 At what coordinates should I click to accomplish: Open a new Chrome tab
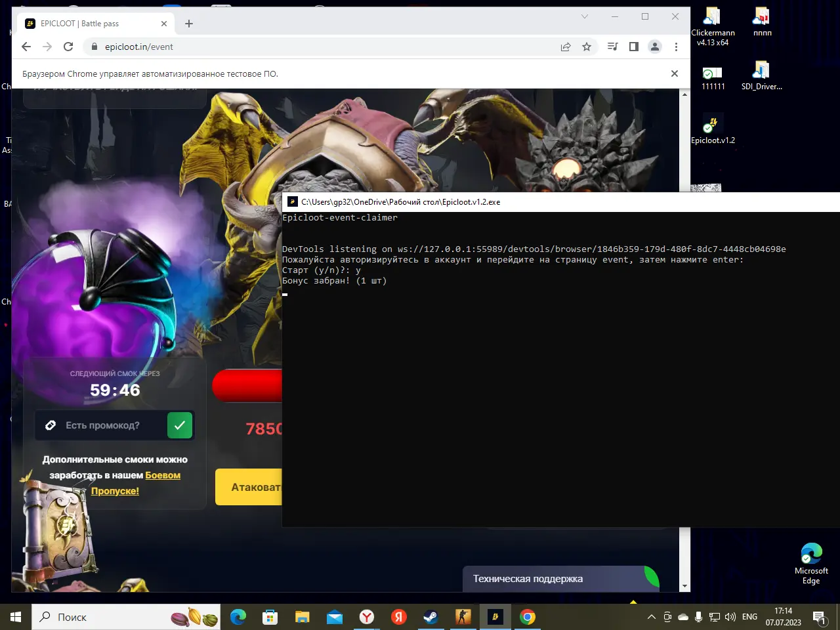[x=189, y=24]
